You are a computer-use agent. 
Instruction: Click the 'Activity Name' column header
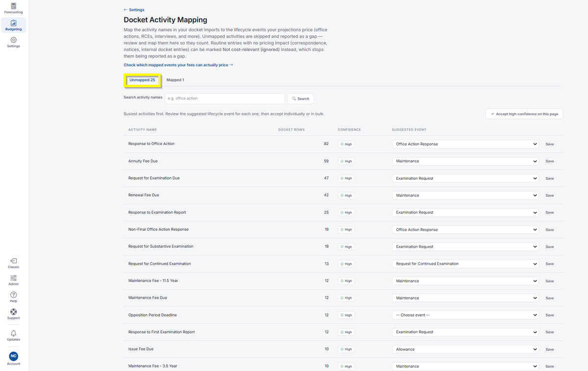[143, 130]
